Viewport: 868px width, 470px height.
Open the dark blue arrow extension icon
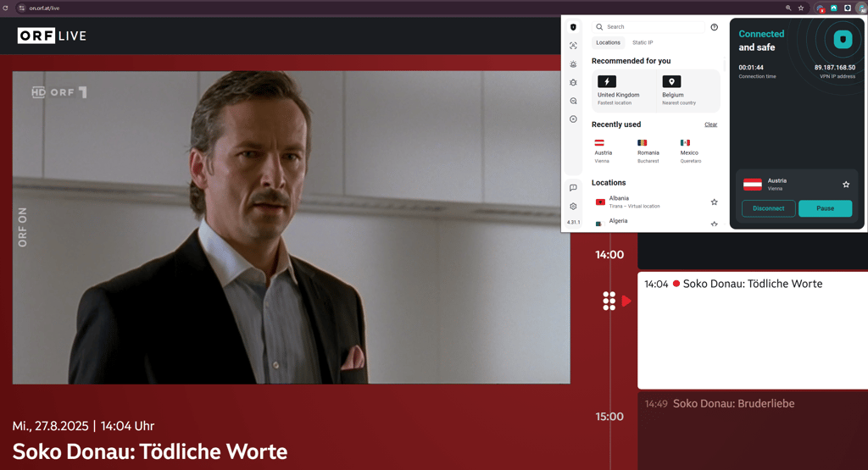click(x=848, y=8)
